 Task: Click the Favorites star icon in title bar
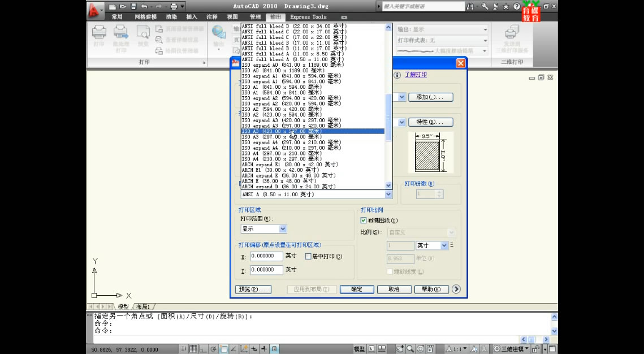coord(505,7)
